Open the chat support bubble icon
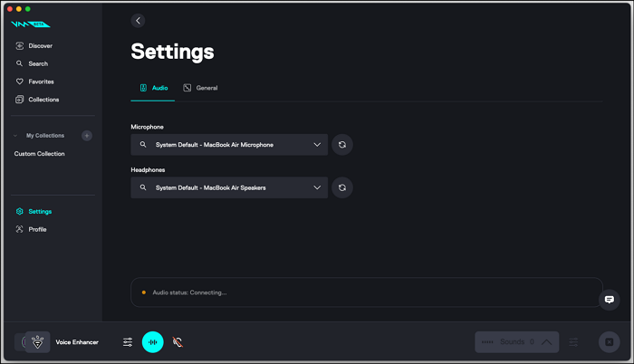 point(610,299)
